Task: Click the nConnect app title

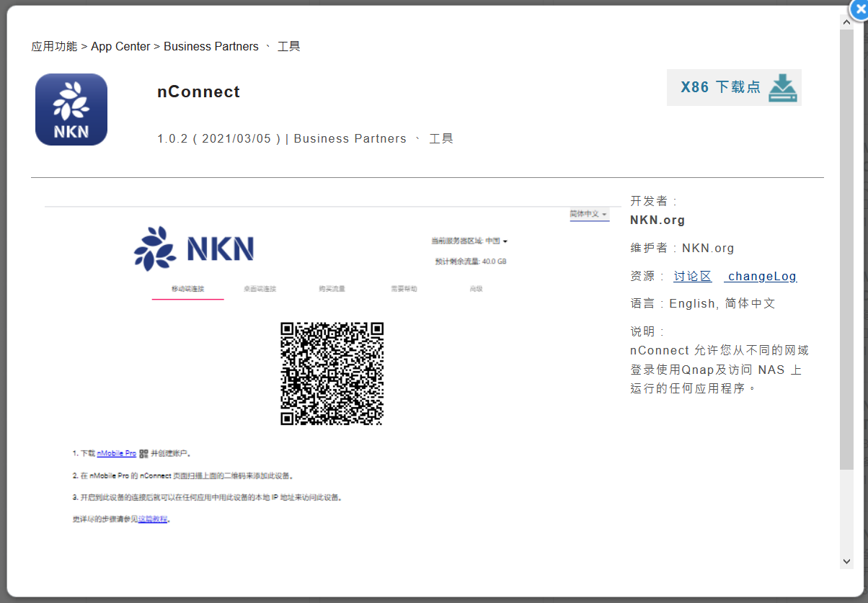Action: pyautogui.click(x=198, y=91)
